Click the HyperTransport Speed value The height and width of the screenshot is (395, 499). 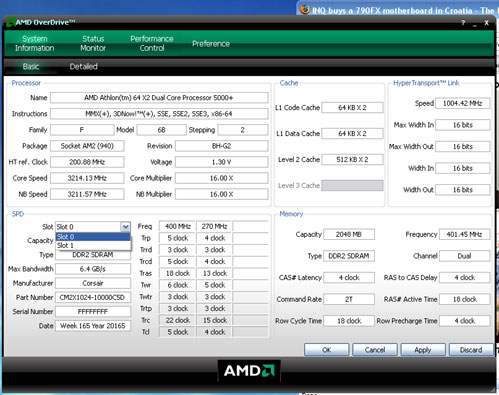463,103
